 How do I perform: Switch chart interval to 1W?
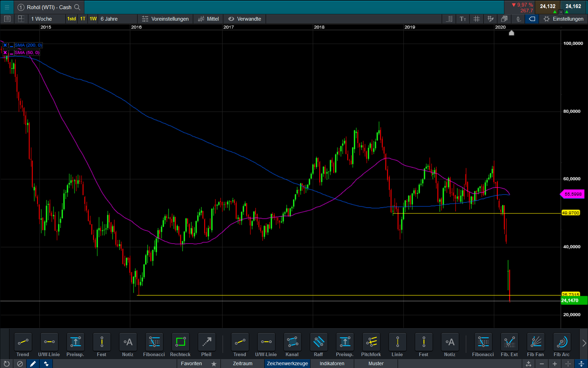click(93, 19)
